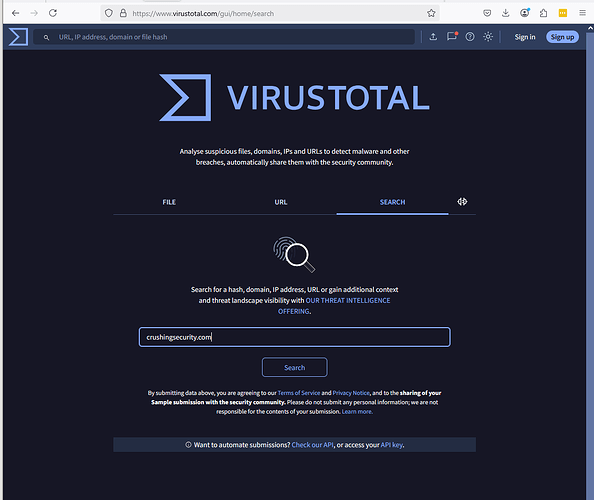This screenshot has height=500, width=594.
Task: Click the Sign up button
Action: tap(562, 37)
